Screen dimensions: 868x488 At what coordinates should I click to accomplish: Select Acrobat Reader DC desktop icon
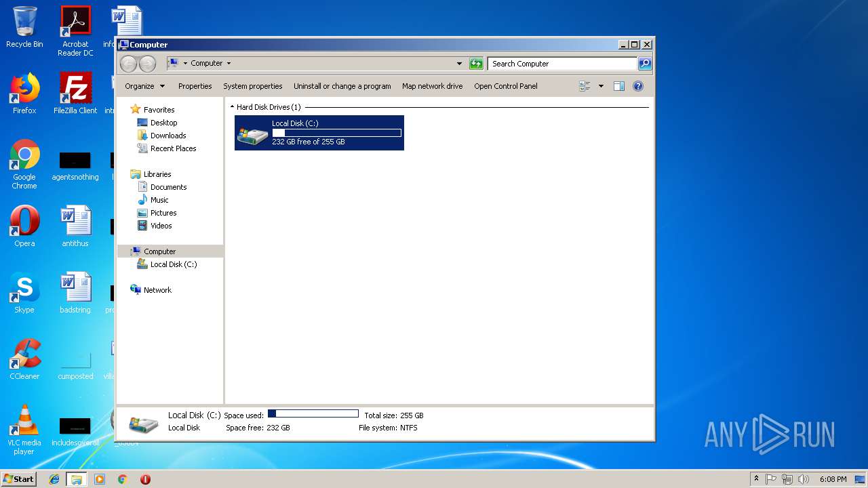tap(75, 31)
